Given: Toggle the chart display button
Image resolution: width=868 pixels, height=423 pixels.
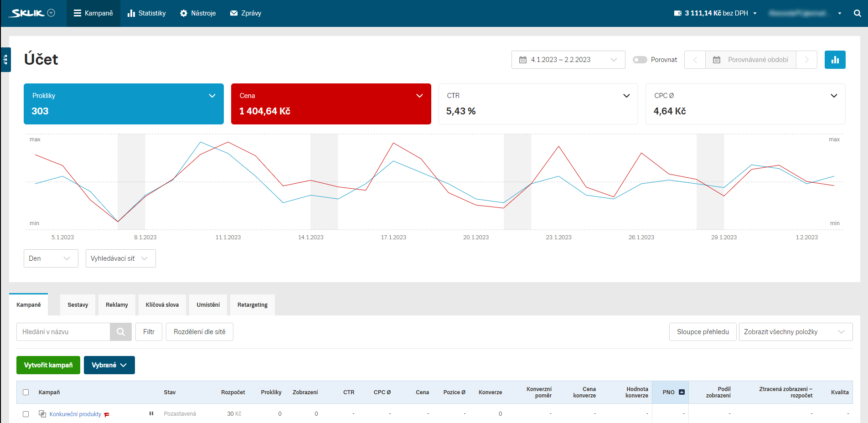Looking at the screenshot, I should (835, 60).
